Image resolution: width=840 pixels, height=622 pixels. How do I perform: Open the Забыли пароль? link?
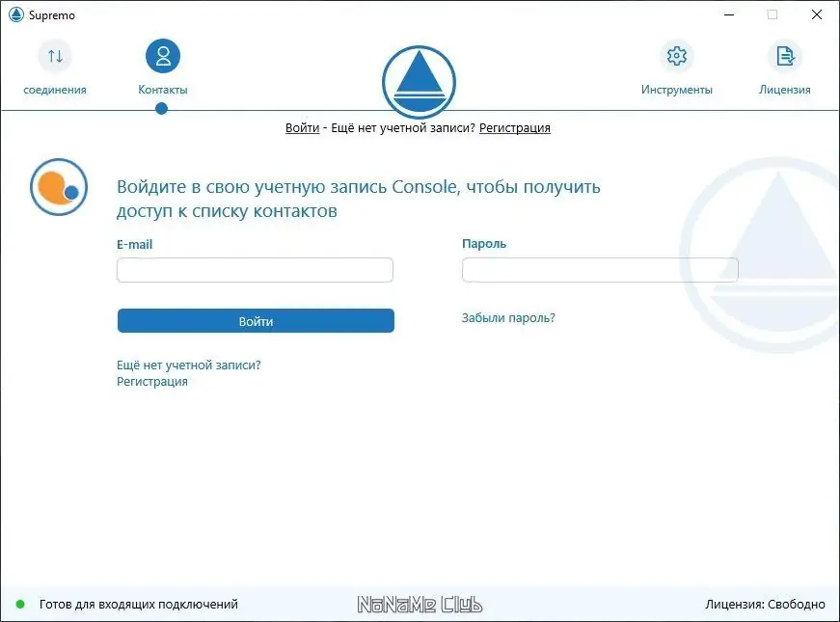coord(508,317)
